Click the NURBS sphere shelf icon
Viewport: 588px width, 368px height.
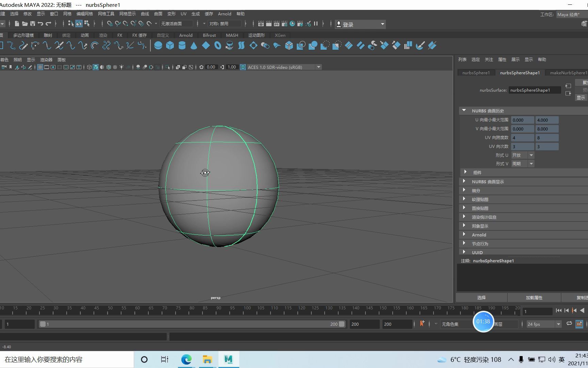(x=158, y=45)
